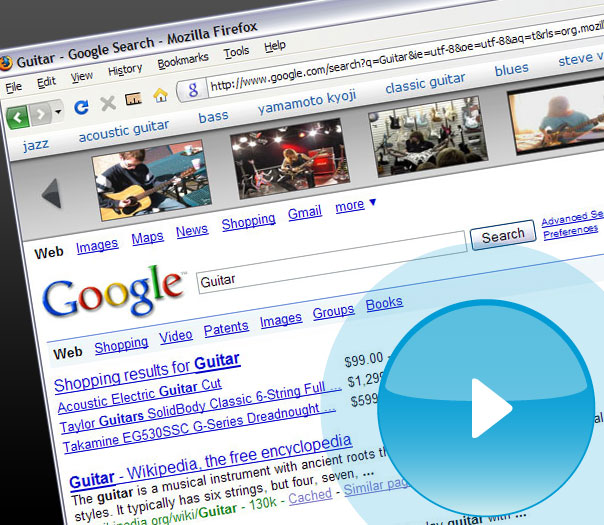Open Shopping results for Guitar link
Image resolution: width=604 pixels, height=525 pixels.
click(x=147, y=372)
